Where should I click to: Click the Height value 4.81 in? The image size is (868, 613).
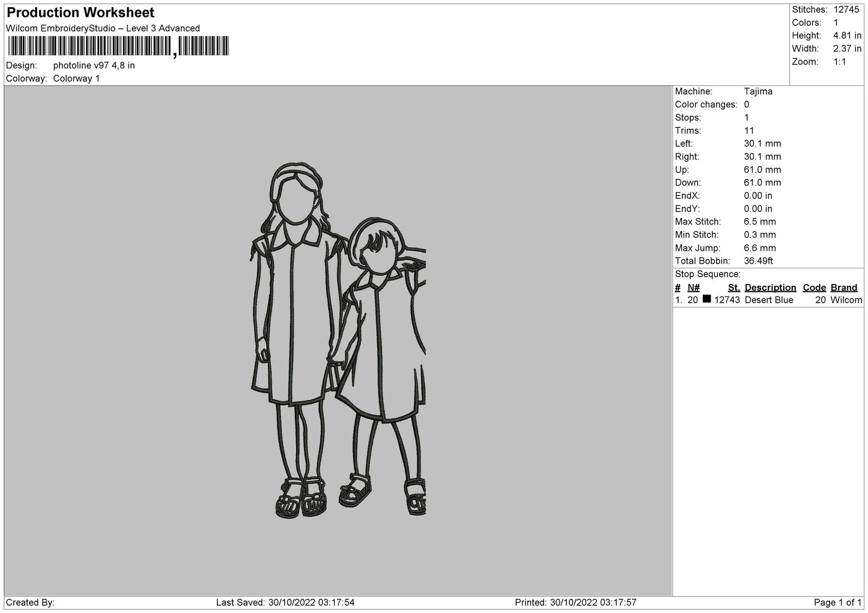[x=848, y=36]
